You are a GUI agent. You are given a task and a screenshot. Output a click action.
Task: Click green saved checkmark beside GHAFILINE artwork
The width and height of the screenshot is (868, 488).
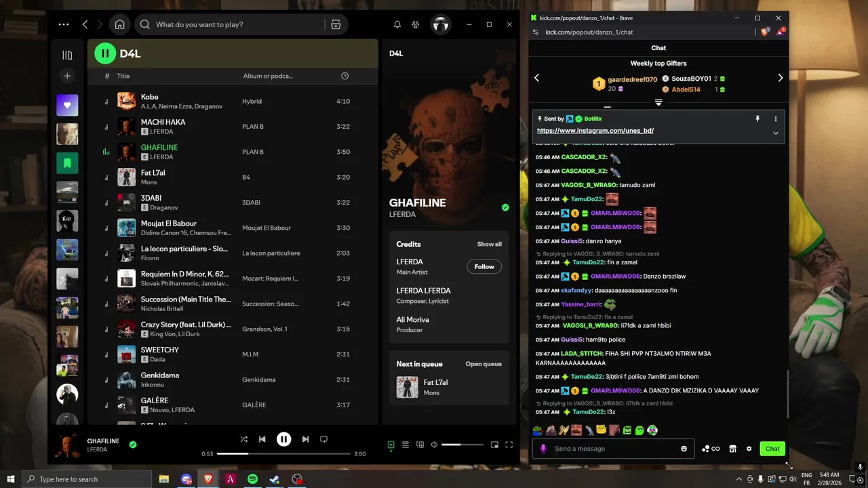[x=505, y=207]
